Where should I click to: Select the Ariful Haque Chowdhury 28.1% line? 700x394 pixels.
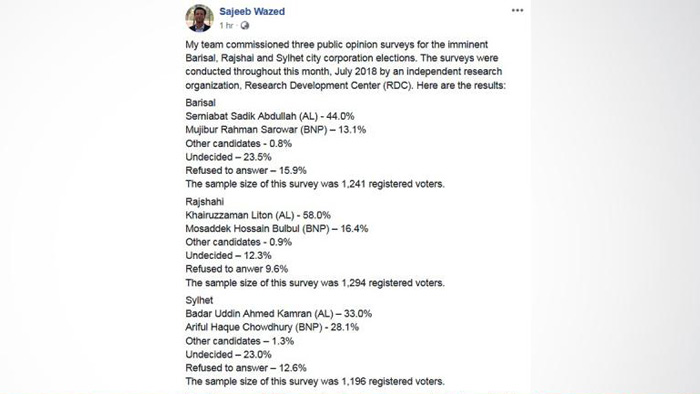(272, 327)
